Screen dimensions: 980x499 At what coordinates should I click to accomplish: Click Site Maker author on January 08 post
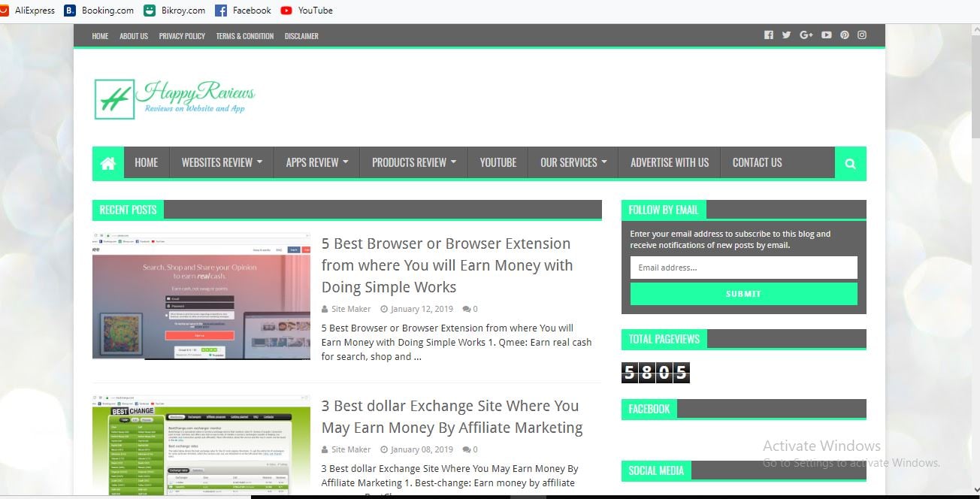coord(351,449)
